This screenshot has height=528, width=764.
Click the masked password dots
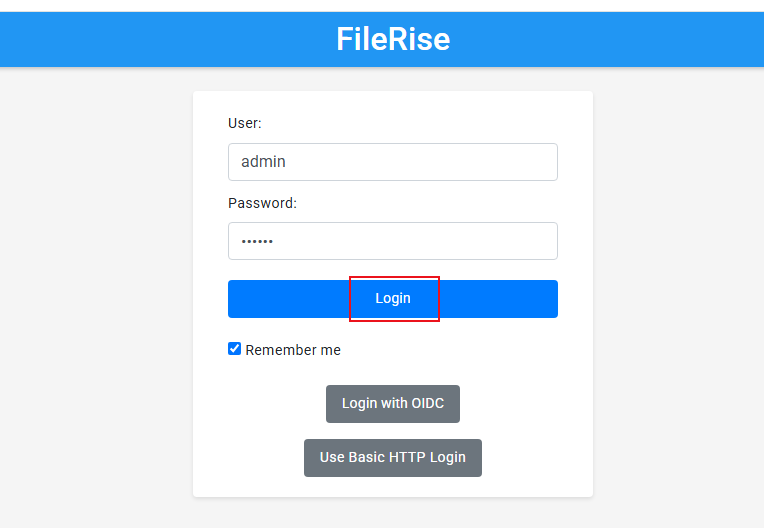click(x=257, y=241)
